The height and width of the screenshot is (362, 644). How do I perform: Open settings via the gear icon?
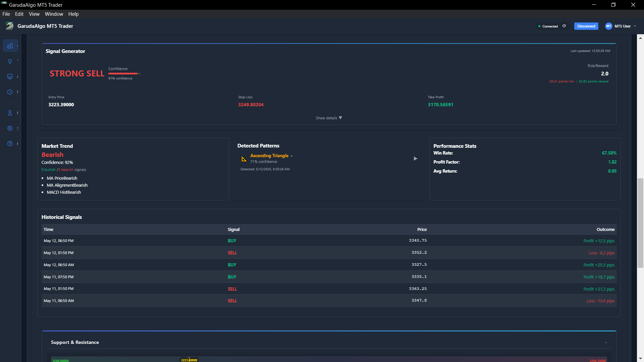click(10, 128)
